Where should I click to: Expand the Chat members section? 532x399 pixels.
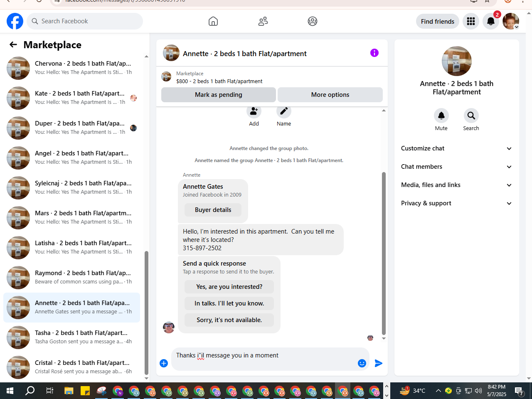(x=457, y=167)
